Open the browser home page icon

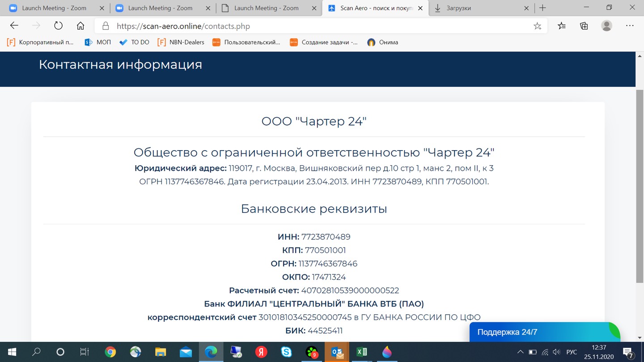80,26
